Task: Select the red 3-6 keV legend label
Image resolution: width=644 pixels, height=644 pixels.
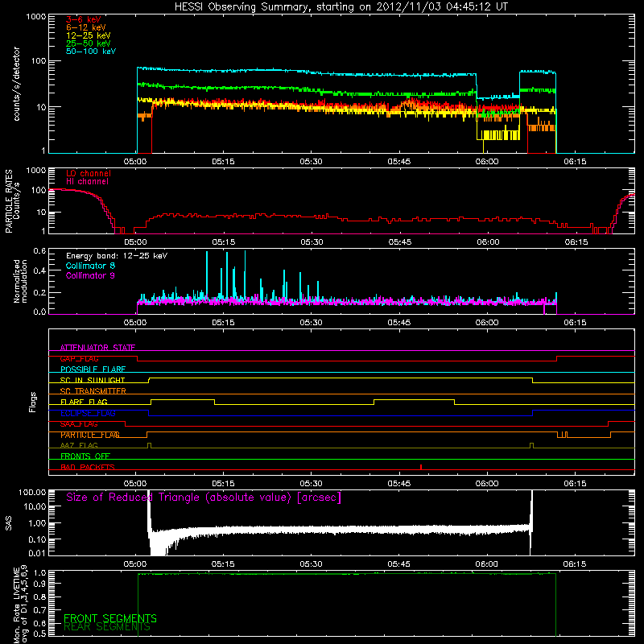Action: 84,19
